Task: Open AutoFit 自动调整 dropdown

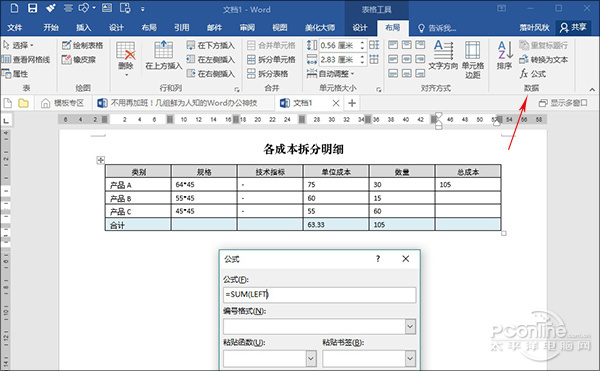Action: 331,73
